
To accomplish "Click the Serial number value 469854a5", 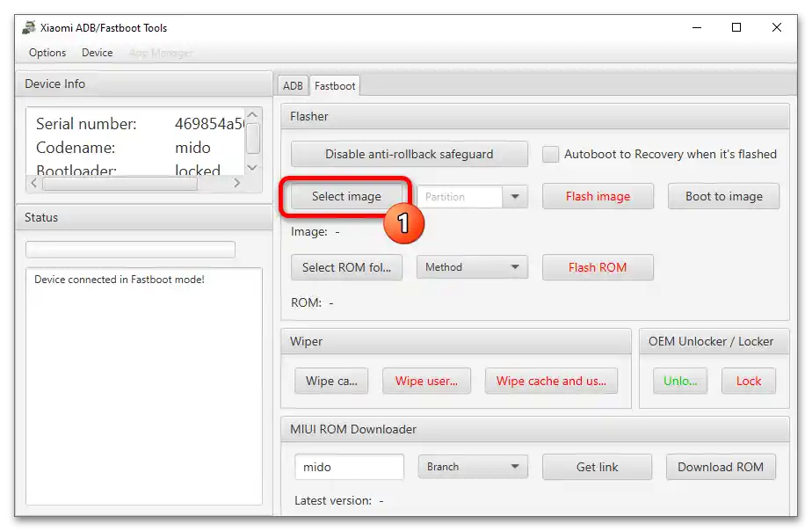I will (209, 124).
